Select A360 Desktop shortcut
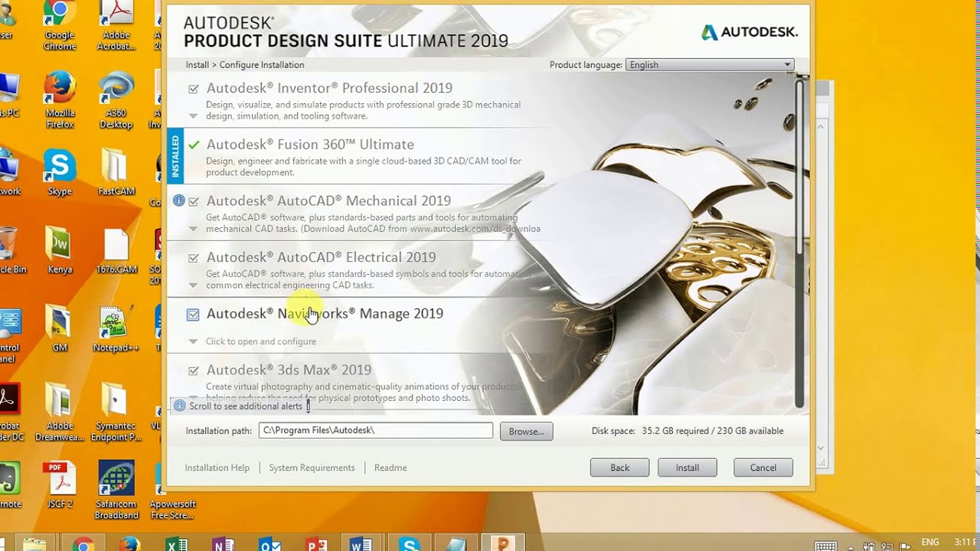 pos(116,100)
